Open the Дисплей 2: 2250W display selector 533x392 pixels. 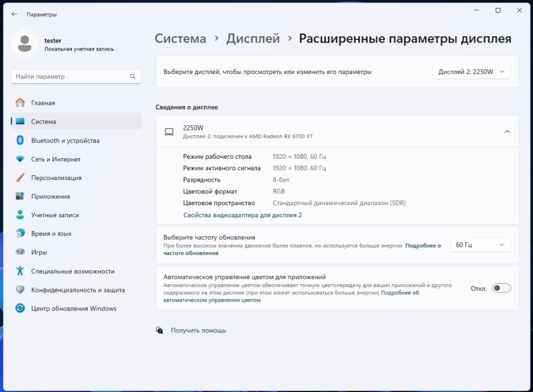[472, 72]
